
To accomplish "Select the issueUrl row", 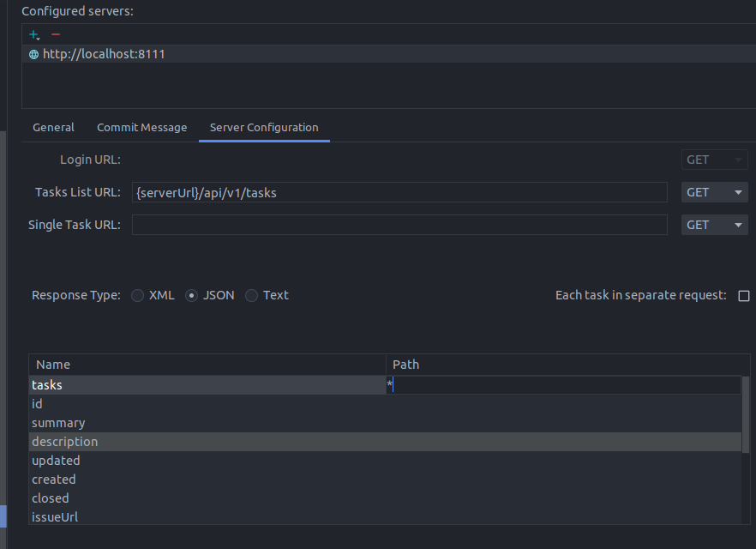I will click(385, 516).
